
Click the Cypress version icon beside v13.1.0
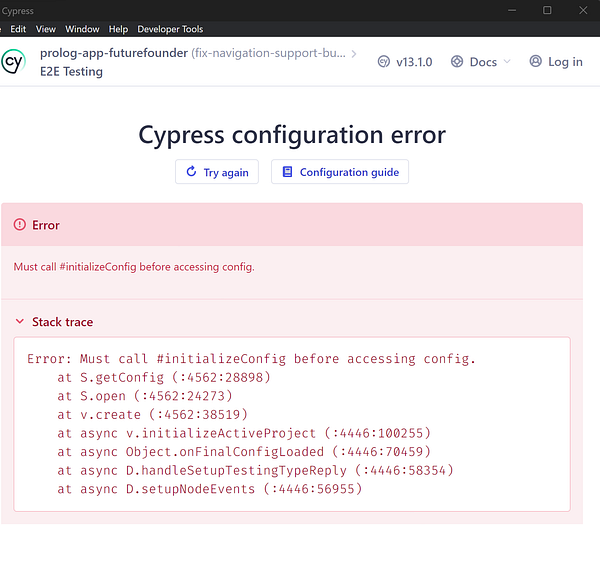pyautogui.click(x=383, y=62)
